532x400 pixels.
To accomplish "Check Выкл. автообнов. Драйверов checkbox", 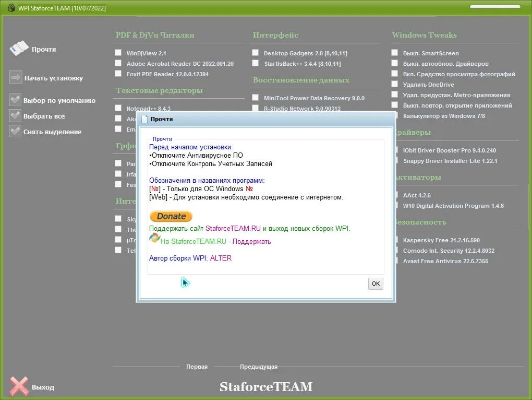I will pyautogui.click(x=395, y=63).
